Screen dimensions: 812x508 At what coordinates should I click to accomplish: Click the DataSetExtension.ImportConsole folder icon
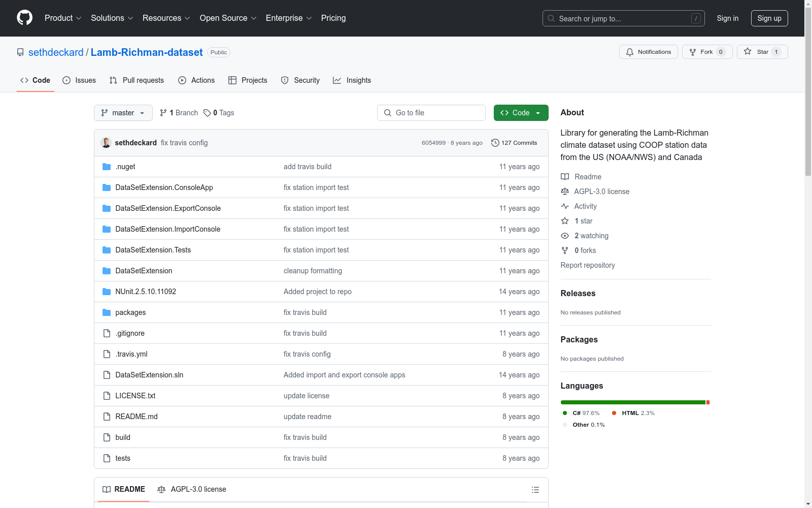(x=107, y=229)
